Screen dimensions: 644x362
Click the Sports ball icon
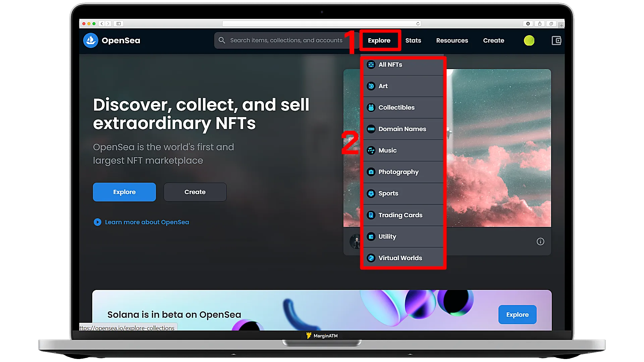tap(371, 193)
